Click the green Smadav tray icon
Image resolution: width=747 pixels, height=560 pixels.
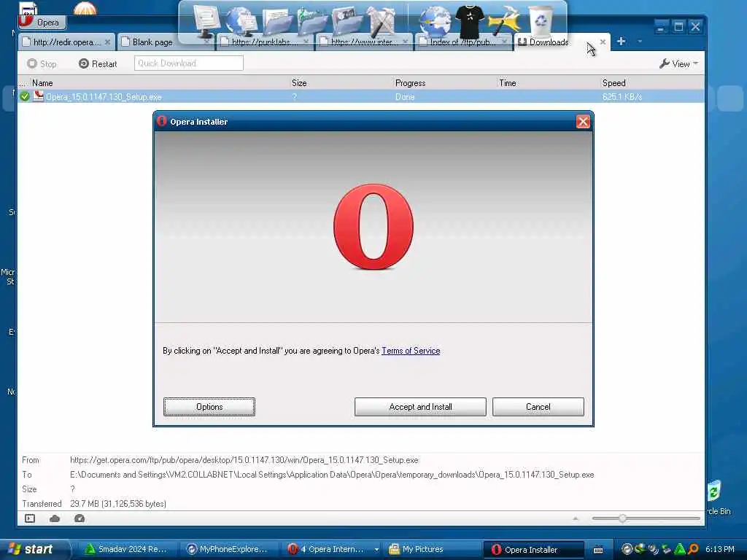point(680,549)
